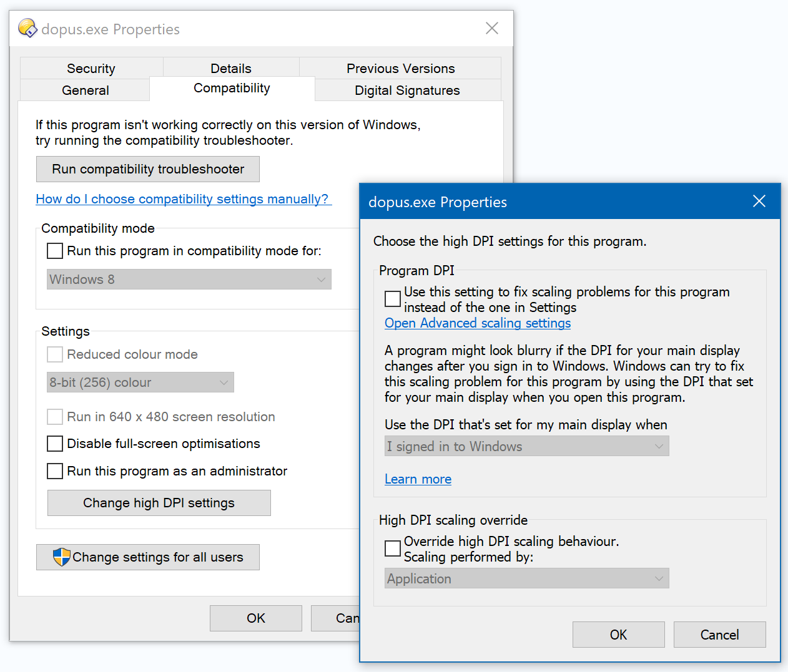The width and height of the screenshot is (788, 672).
Task: Toggle Disable full-screen optimisations checkbox
Action: pyautogui.click(x=55, y=444)
